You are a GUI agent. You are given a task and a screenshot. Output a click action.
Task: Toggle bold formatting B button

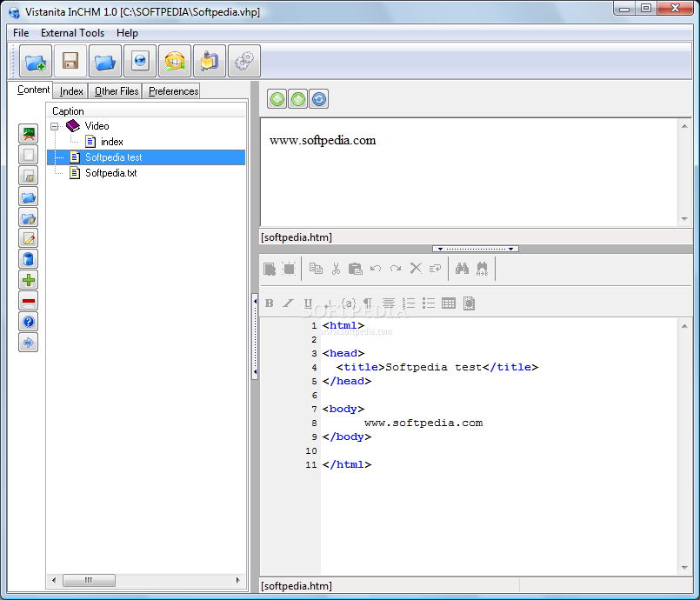(x=270, y=303)
